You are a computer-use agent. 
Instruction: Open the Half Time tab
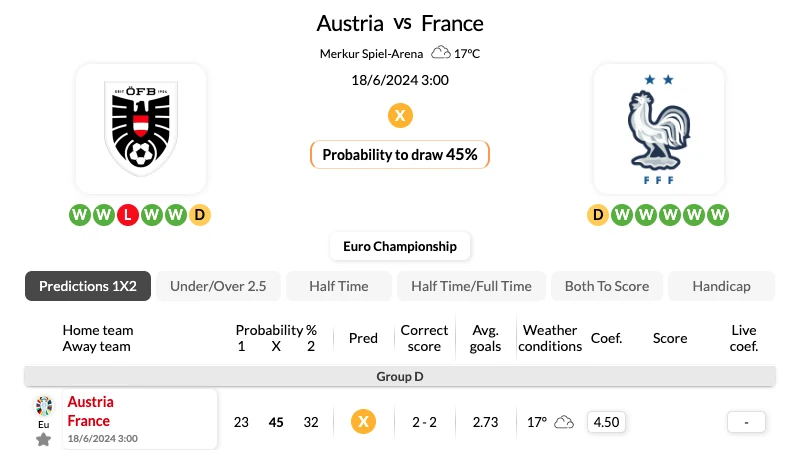click(x=339, y=286)
